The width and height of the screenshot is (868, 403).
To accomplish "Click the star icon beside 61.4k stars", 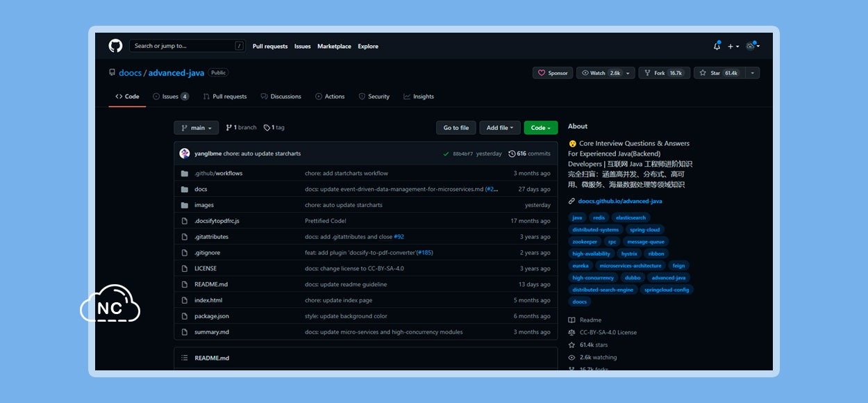I will click(x=571, y=345).
